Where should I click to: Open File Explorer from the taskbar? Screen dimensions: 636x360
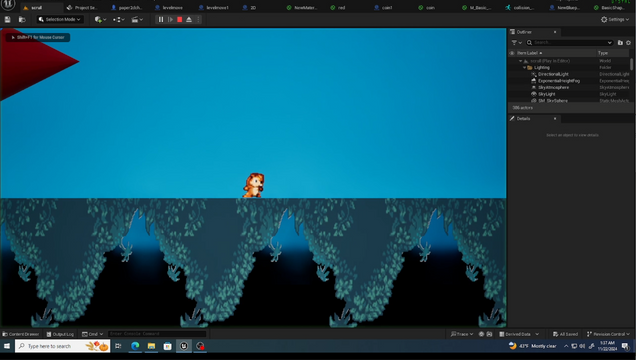pos(151,346)
